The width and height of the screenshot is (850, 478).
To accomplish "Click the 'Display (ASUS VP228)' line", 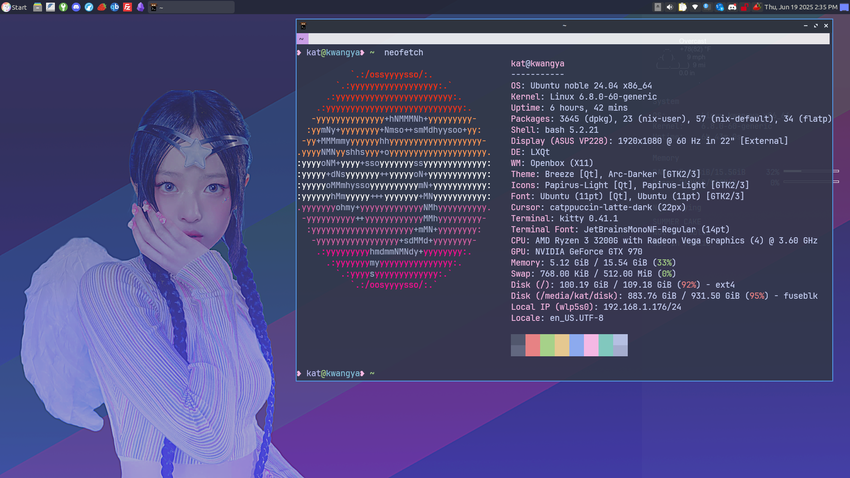I will [x=649, y=141].
